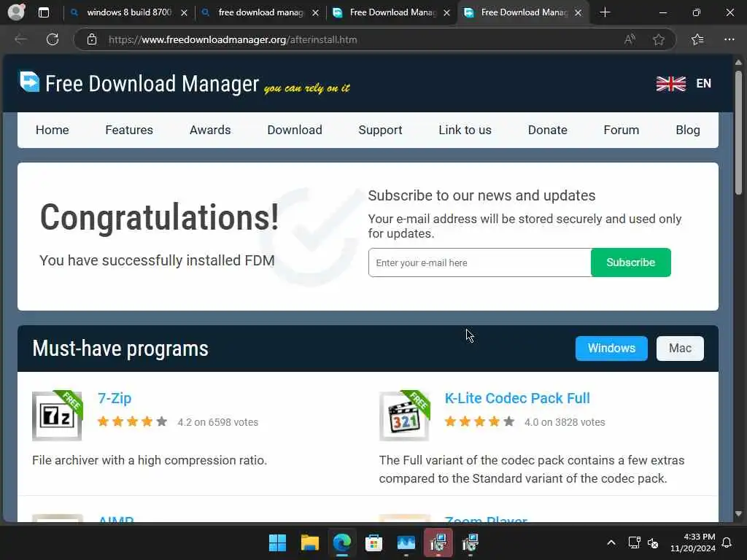Open the network tray icon
Image resolution: width=747 pixels, height=560 pixels.
pos(634,542)
